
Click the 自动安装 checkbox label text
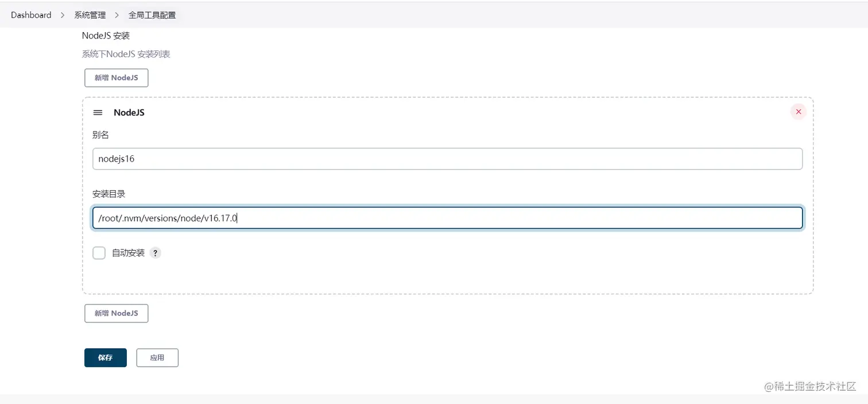pos(128,253)
